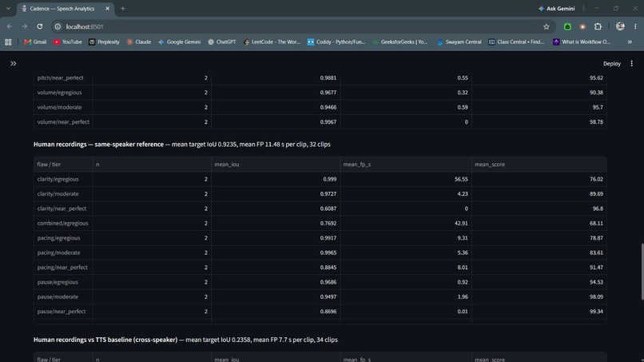644x362 pixels.
Task: Open What is Workflow bookmark
Action: (x=582, y=42)
